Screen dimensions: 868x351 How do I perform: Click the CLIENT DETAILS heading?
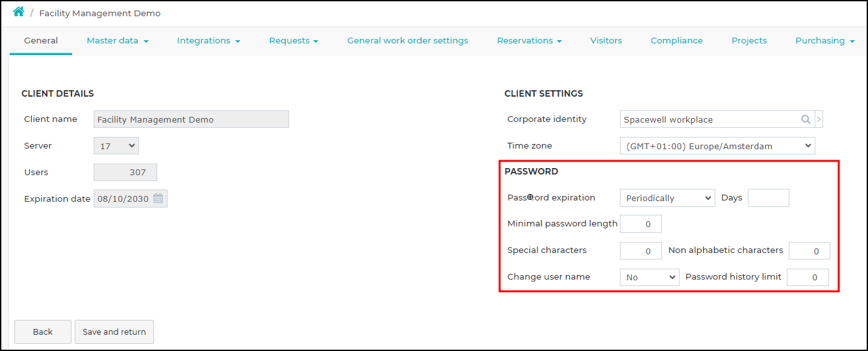58,93
